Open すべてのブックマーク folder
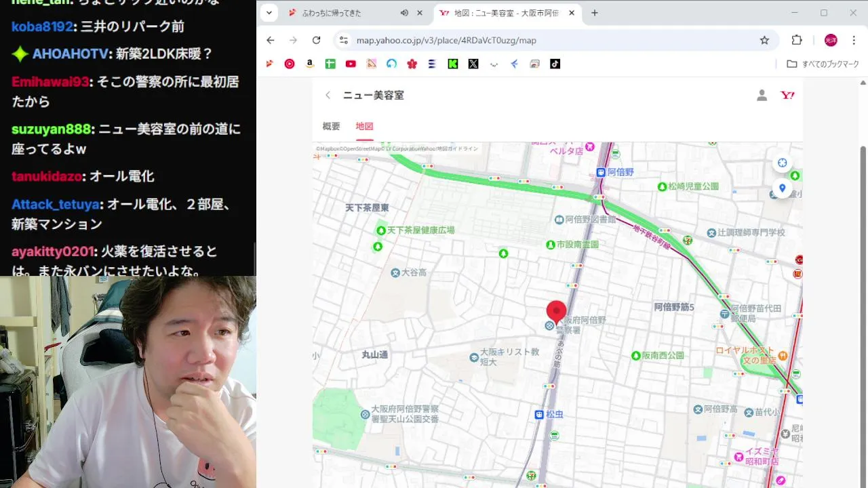Screen dimensions: 868x488 click(823, 64)
